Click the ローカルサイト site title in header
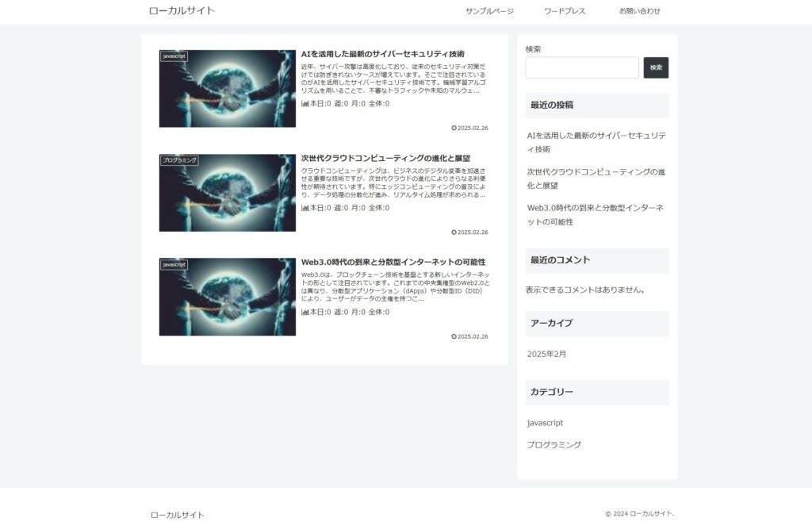812x526 pixels. click(182, 11)
